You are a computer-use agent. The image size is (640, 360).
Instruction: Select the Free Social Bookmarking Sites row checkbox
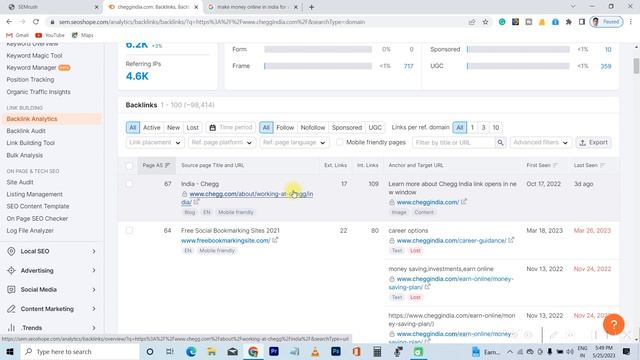pos(129,231)
